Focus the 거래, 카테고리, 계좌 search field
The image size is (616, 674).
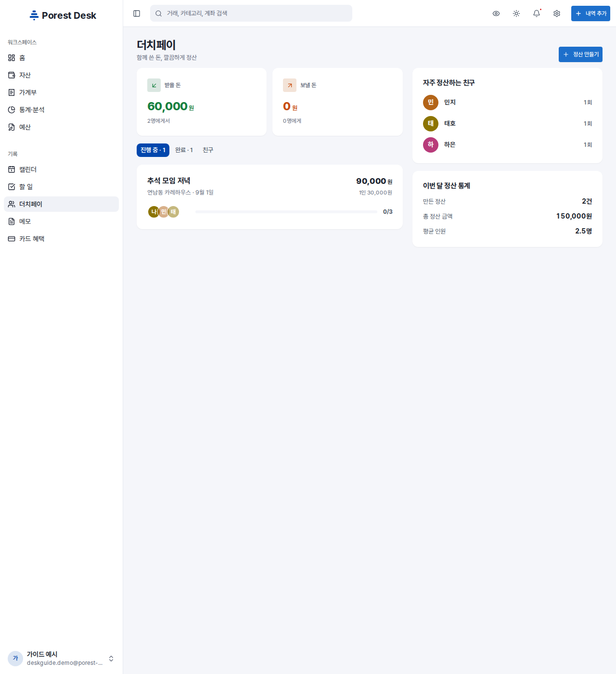251,13
